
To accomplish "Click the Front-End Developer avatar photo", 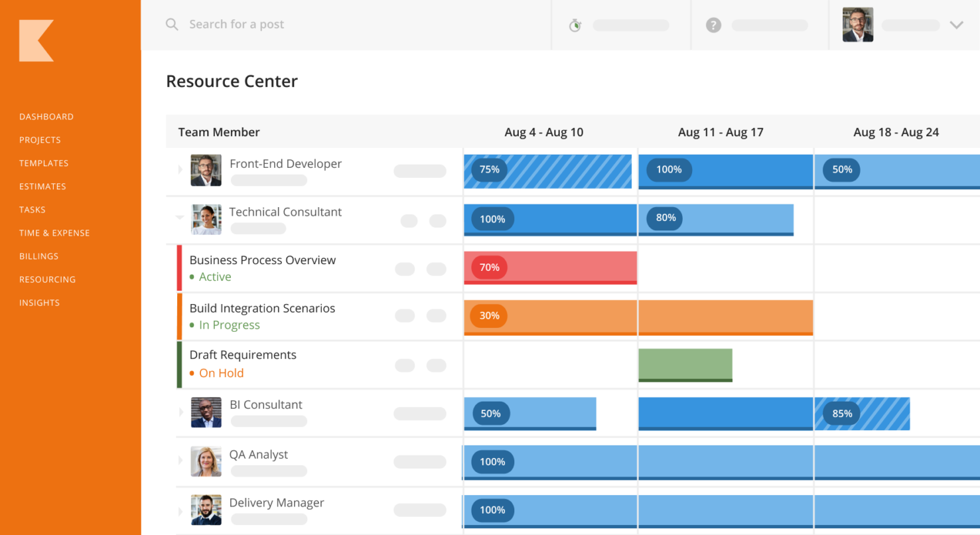I will [206, 170].
